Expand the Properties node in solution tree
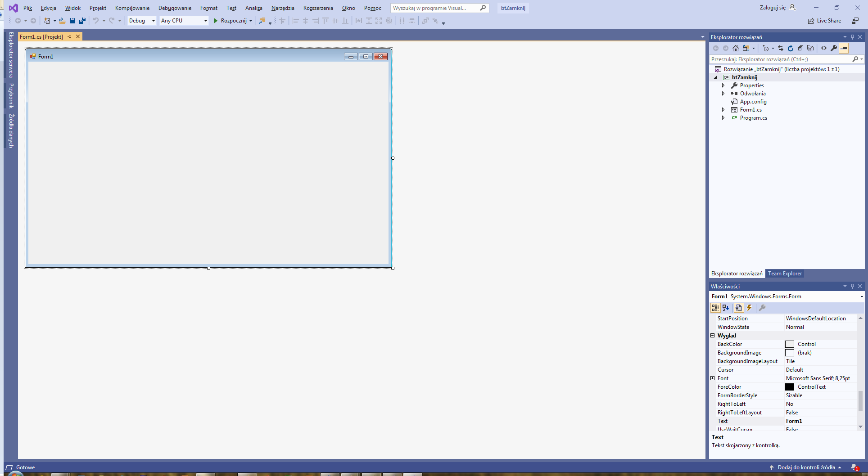The height and width of the screenshot is (476, 868). (x=723, y=85)
